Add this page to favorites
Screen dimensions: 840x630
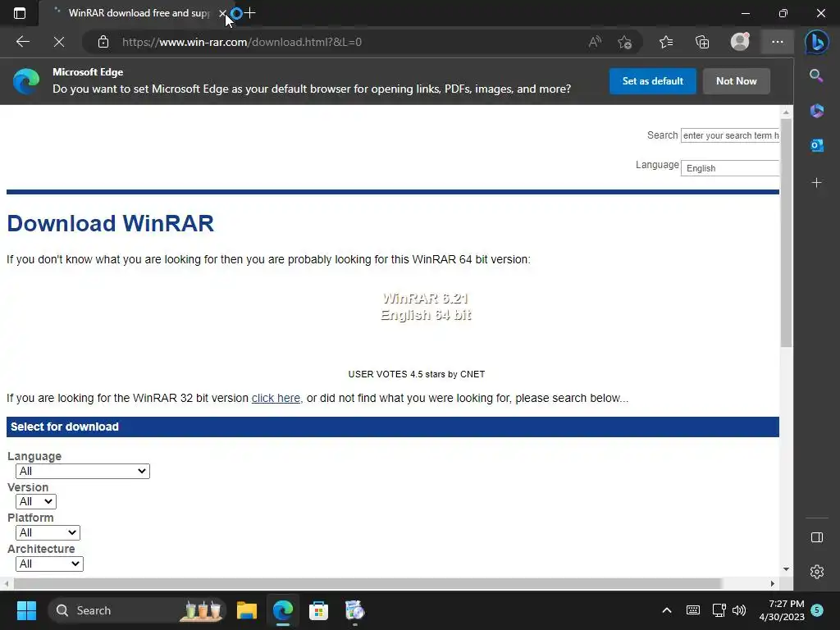624,42
